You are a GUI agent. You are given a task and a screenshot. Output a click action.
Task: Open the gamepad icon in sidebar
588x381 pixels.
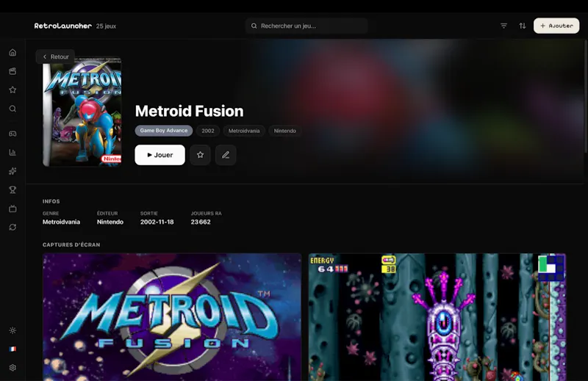coord(12,134)
